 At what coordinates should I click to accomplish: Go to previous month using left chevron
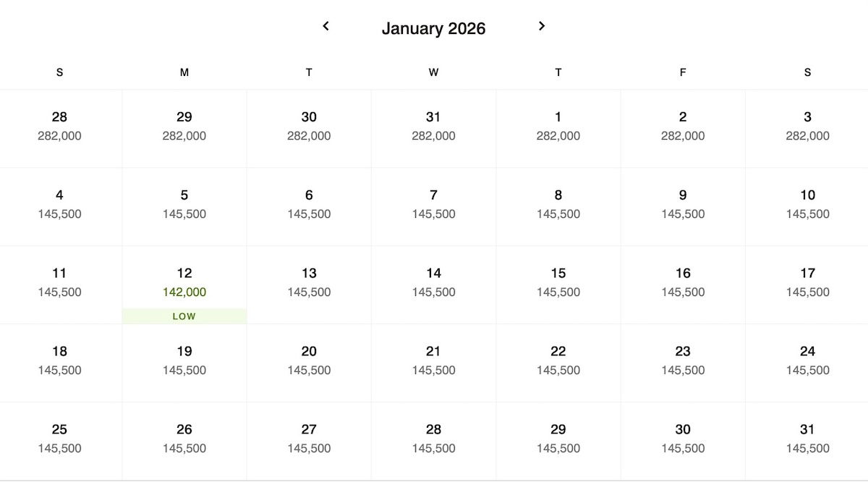(x=326, y=26)
